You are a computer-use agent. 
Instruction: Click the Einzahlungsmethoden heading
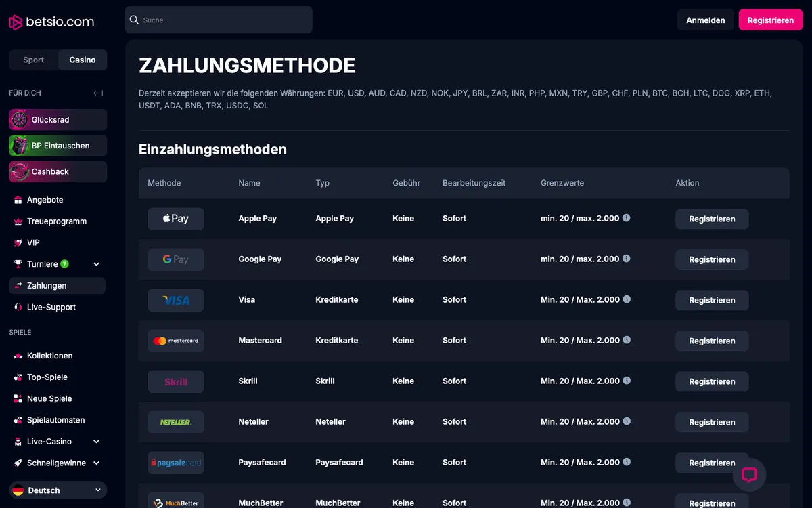pyautogui.click(x=212, y=149)
